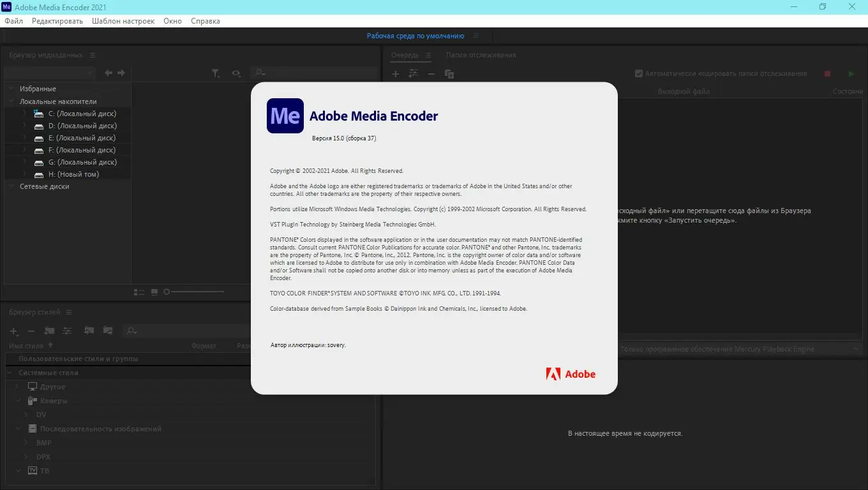Image resolution: width=868 pixels, height=490 pixels.
Task: Import presets into the Preset Browser
Action: pyautogui.click(x=89, y=330)
